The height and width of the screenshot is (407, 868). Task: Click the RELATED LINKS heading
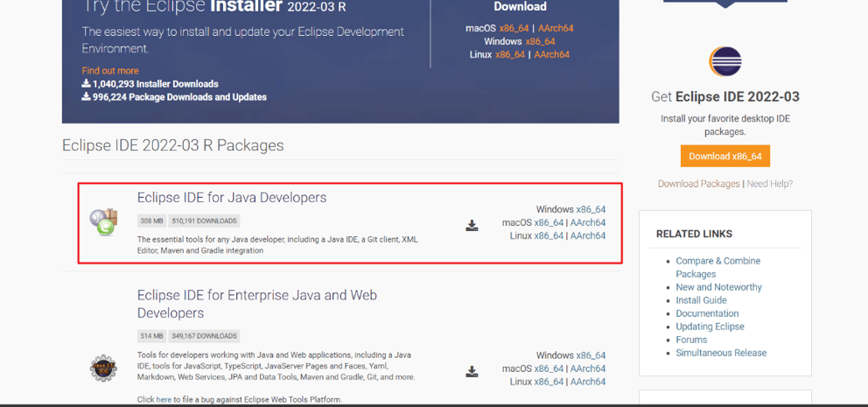(694, 235)
